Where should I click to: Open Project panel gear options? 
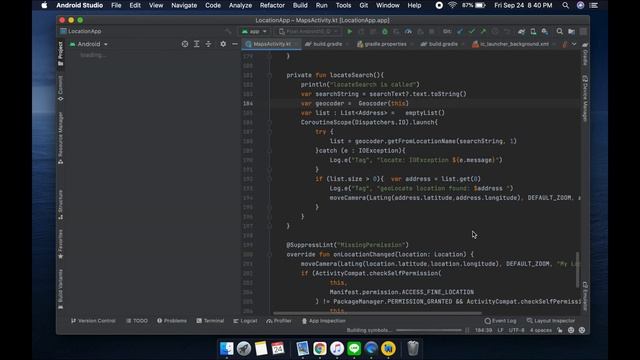(x=223, y=44)
